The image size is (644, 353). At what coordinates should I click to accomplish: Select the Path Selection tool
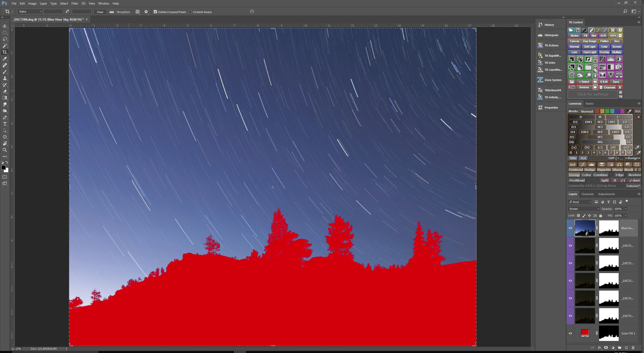pos(5,131)
